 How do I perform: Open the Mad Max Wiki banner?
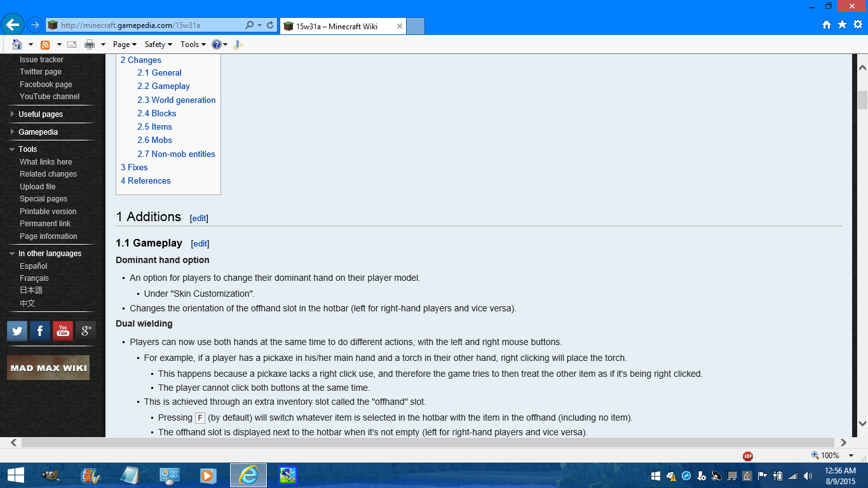click(48, 368)
